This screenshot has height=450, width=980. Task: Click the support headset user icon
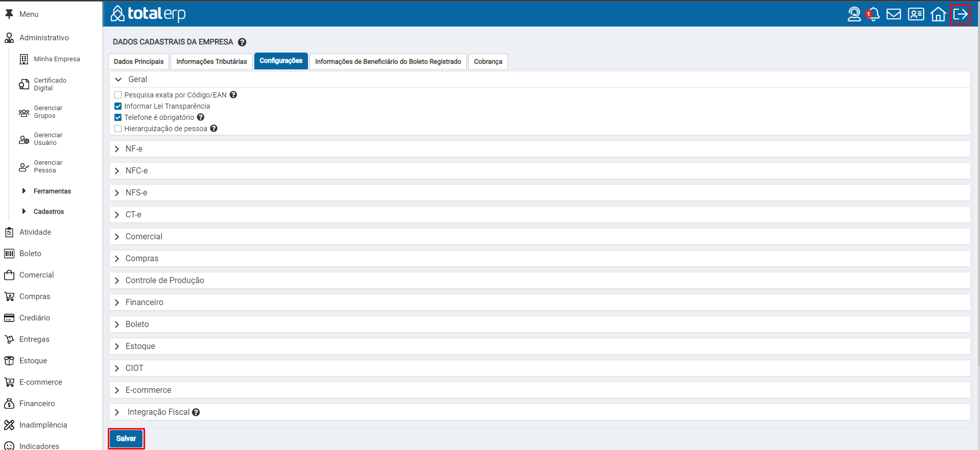854,14
